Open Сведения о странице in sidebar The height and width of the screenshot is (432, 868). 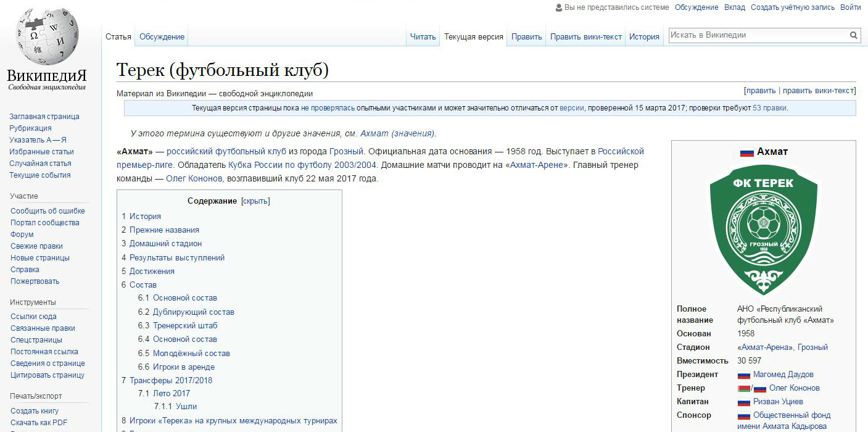(48, 363)
